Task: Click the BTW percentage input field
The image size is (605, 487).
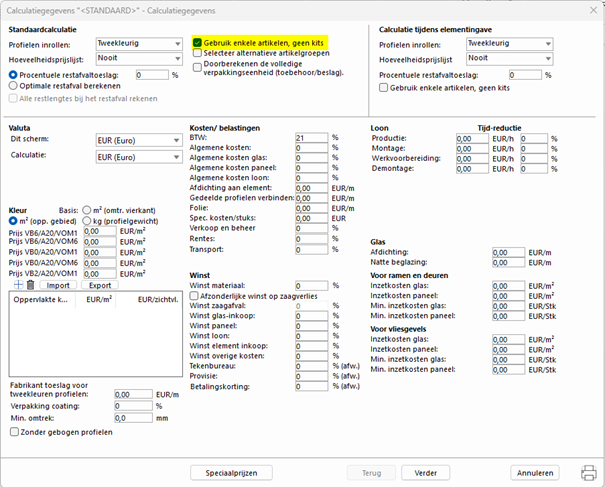Action: (311, 136)
